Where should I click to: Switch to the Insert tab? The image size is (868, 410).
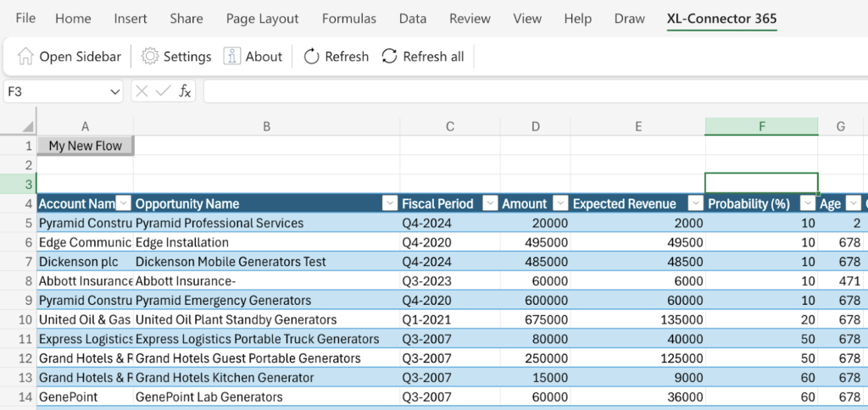tap(131, 19)
